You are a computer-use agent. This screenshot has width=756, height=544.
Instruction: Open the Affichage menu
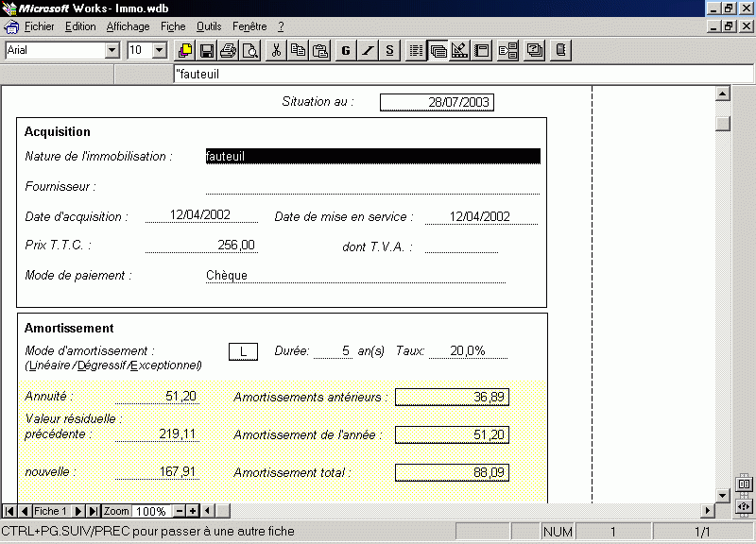[x=128, y=27]
